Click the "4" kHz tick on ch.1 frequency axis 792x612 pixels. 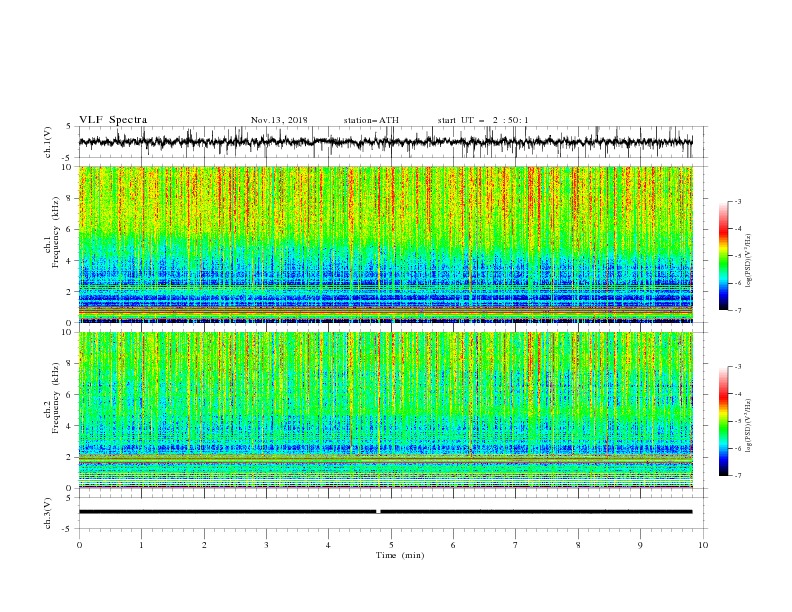(69, 261)
